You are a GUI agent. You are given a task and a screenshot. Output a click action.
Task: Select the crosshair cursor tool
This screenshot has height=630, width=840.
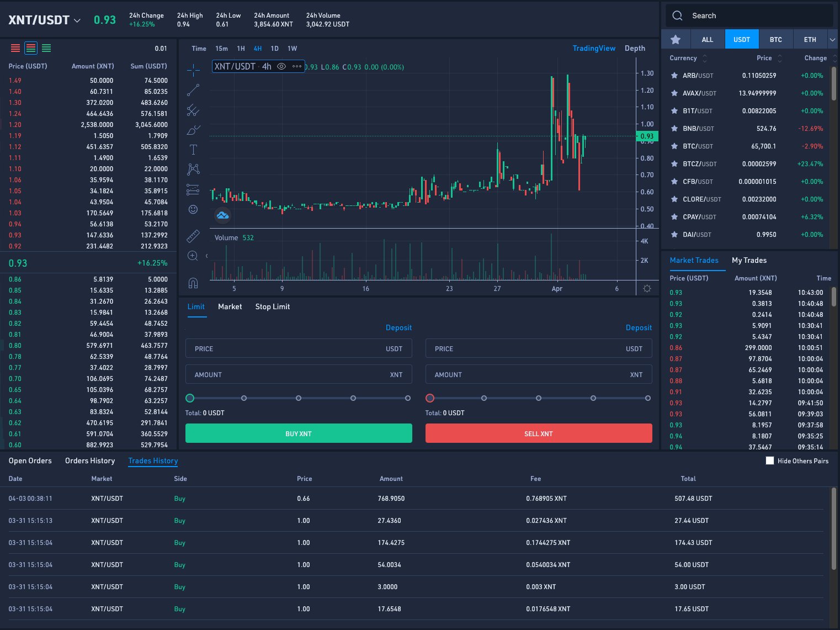[193, 70]
